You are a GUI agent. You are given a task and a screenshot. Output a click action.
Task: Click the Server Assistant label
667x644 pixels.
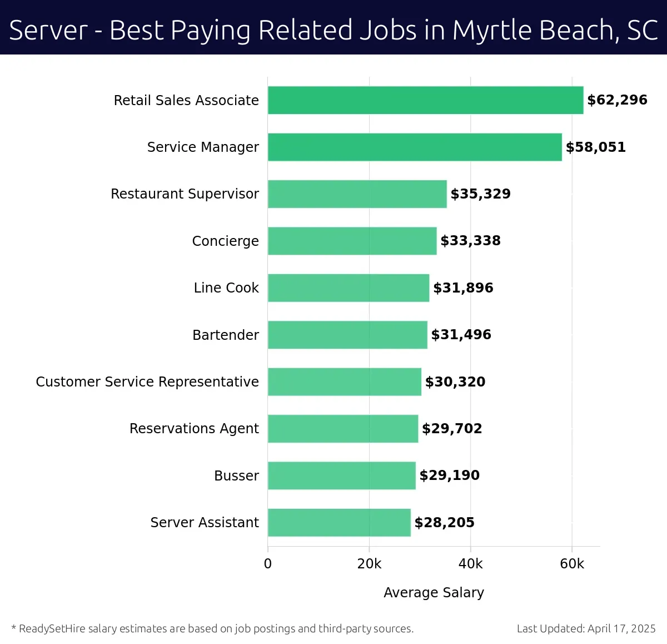tap(205, 523)
